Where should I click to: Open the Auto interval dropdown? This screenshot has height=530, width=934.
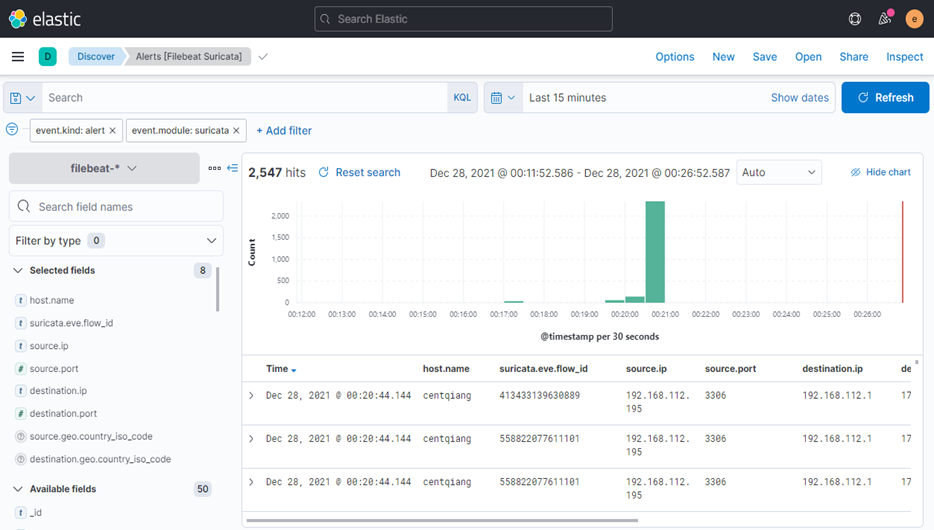coord(778,172)
